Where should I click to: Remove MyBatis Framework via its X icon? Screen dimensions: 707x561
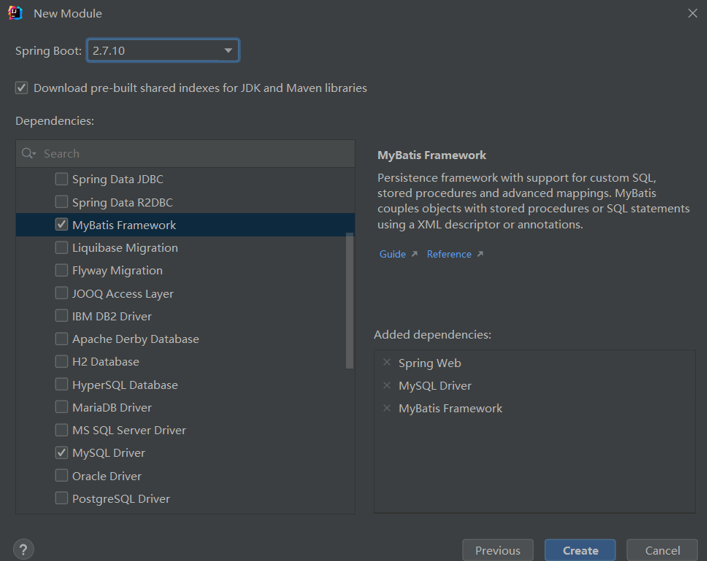click(x=387, y=408)
